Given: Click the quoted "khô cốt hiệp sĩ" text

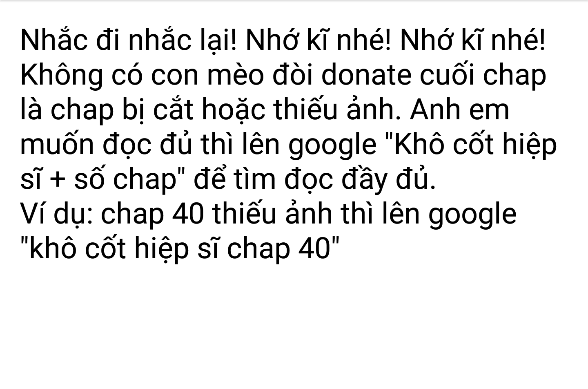Looking at the screenshot, I should pyautogui.click(x=116, y=250).
